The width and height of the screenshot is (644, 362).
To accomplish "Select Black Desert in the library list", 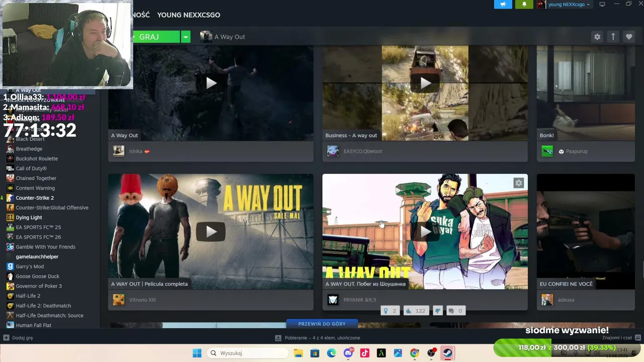I will tap(30, 139).
